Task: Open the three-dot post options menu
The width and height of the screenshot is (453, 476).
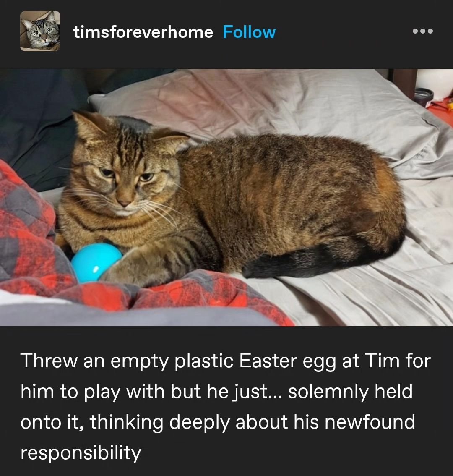Action: click(423, 31)
